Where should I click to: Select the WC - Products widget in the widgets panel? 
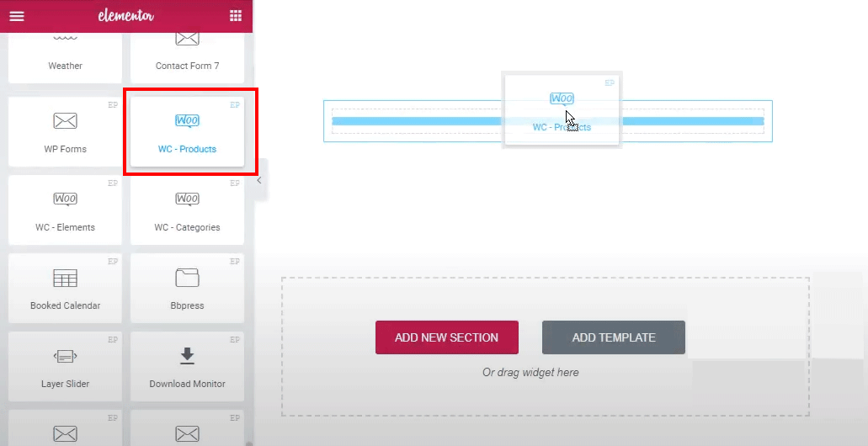coord(187,132)
